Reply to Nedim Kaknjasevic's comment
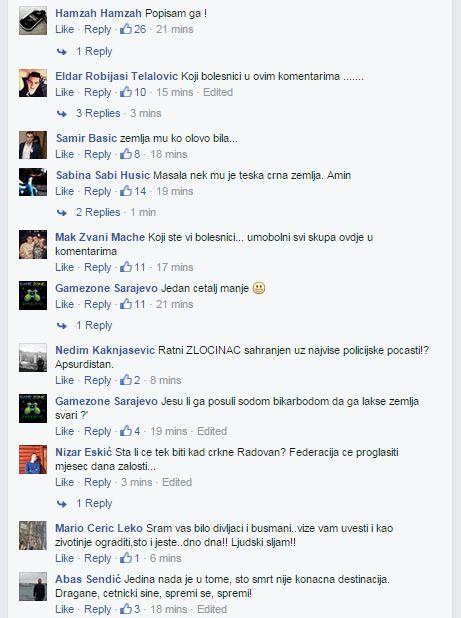Screen dimensions: 461x618 click(98, 380)
